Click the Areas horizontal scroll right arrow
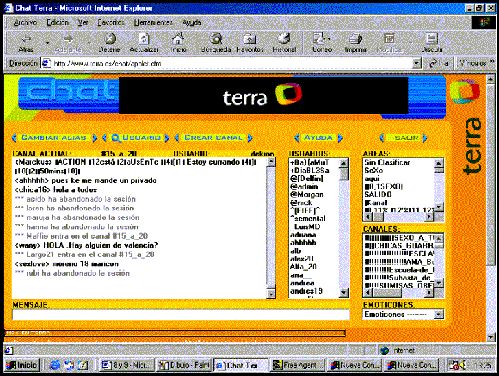The width and height of the screenshot is (499, 376). pyautogui.click(x=430, y=217)
